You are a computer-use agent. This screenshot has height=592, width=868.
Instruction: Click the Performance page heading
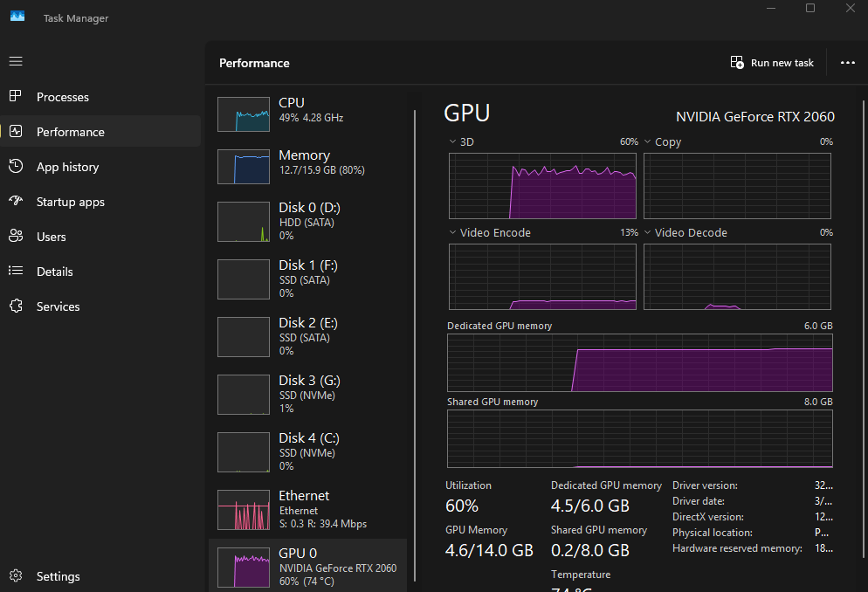coord(254,63)
